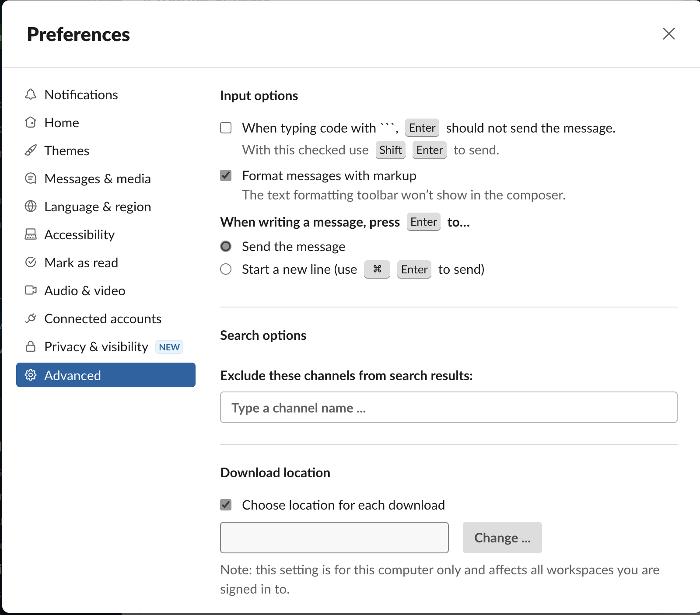Select the Language & region globe icon
The image size is (700, 615).
click(31, 206)
